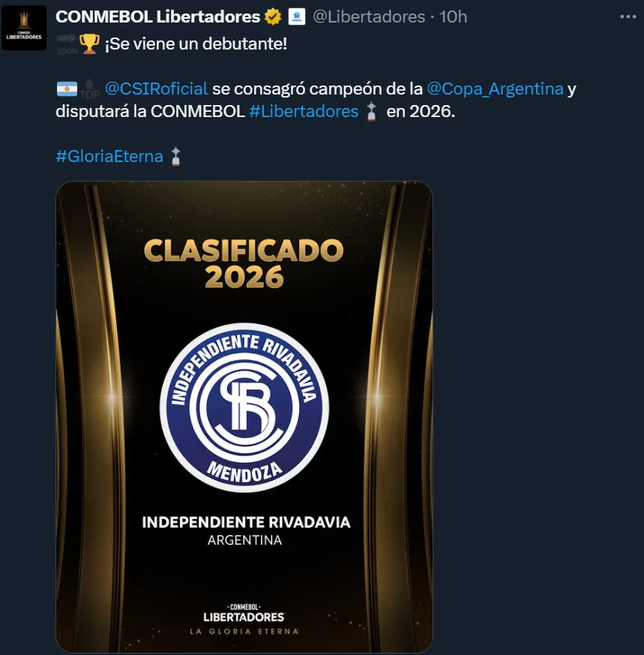Click the trophy icon after #Libertadores
This screenshot has height=655, width=644.
pyautogui.click(x=371, y=112)
